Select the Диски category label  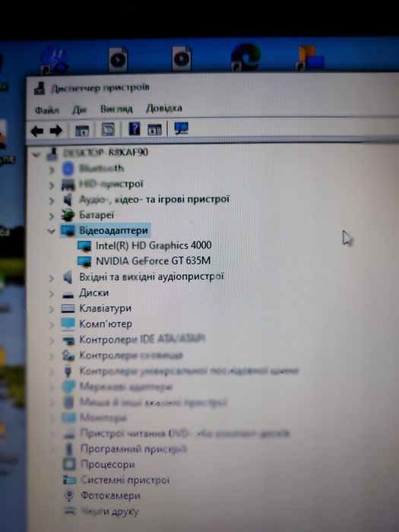[x=94, y=293]
